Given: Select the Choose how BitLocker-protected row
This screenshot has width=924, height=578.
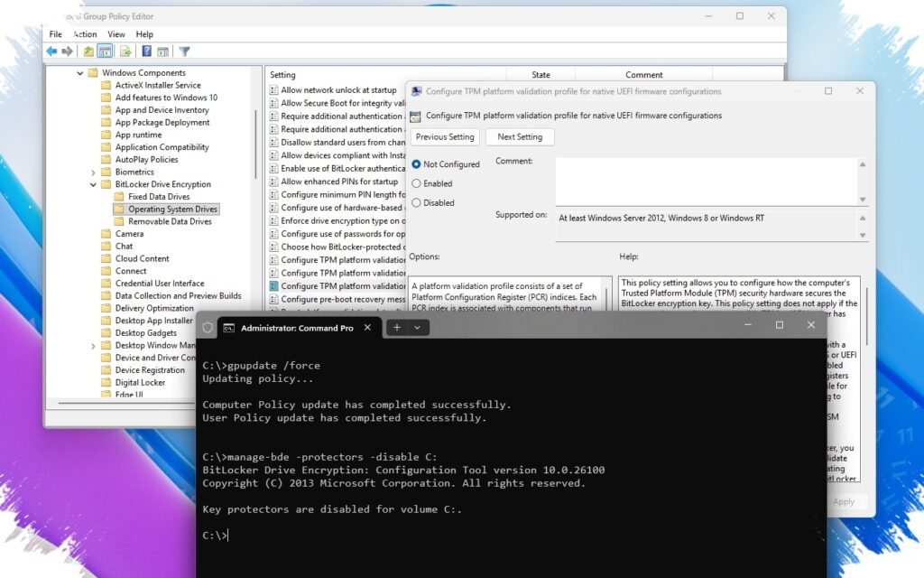Looking at the screenshot, I should (x=338, y=247).
